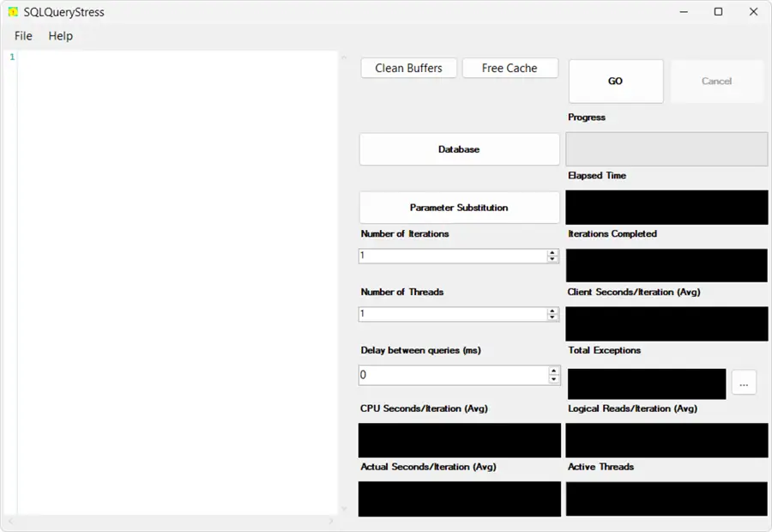Start the test with GO button
This screenshot has width=772, height=532.
pyautogui.click(x=615, y=82)
